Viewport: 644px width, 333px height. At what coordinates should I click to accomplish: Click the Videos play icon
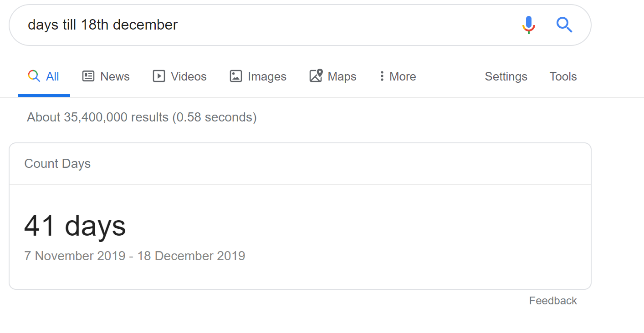(x=158, y=76)
